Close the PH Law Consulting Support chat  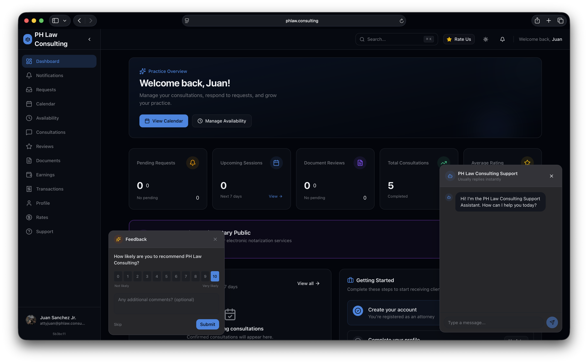point(551,176)
